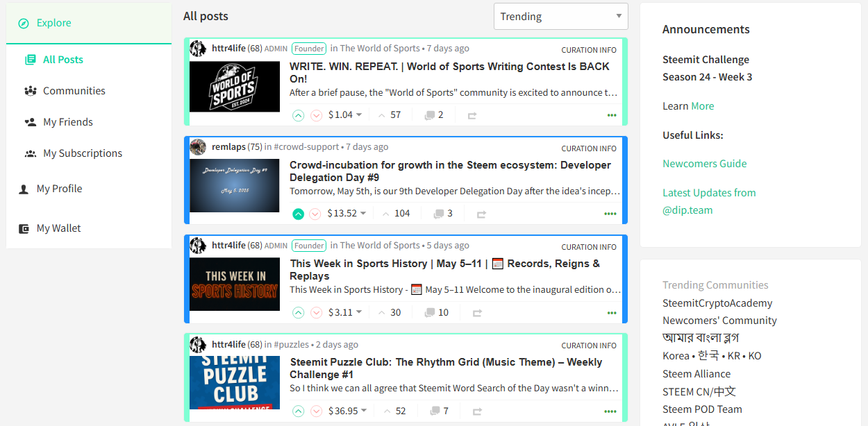Expand the $13.52 payout details
The width and height of the screenshot is (868, 426).
(347, 213)
